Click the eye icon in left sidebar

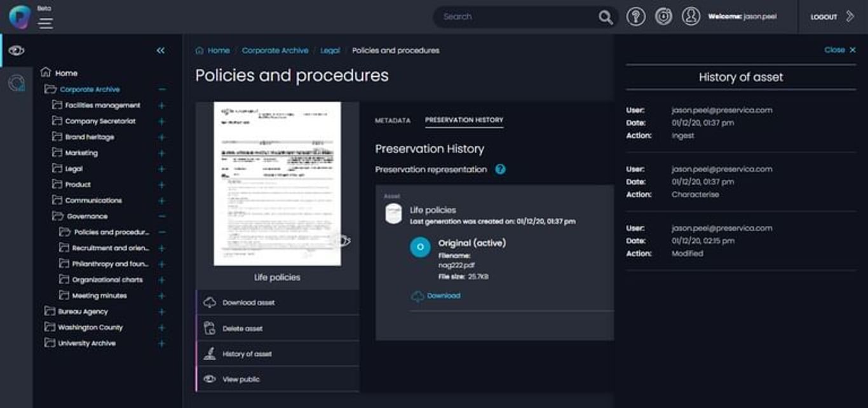click(x=17, y=51)
